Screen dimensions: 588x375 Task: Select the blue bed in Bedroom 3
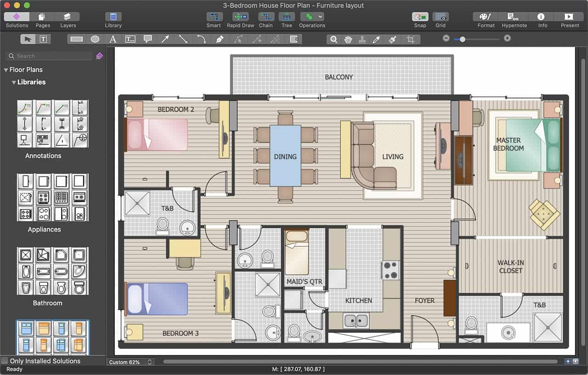[157, 299]
